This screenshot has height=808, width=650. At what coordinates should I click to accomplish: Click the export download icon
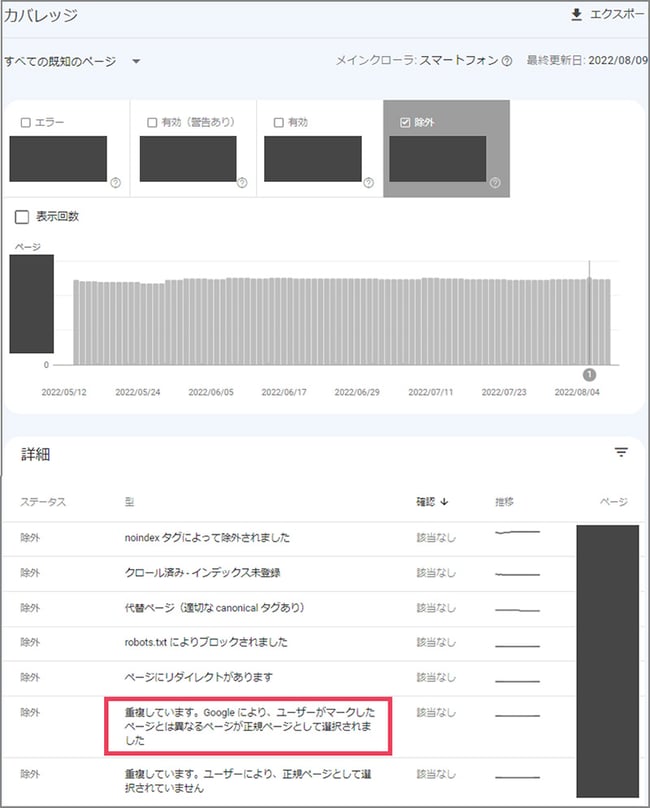(x=576, y=15)
